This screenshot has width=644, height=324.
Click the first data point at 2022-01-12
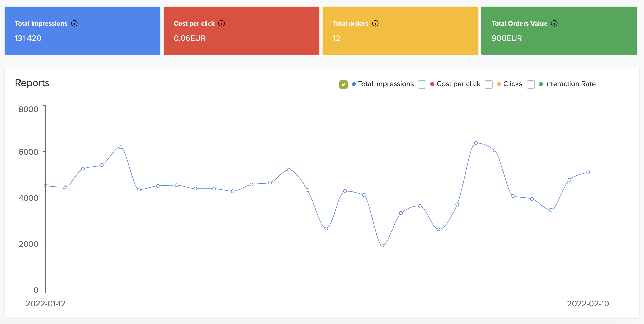coord(46,186)
